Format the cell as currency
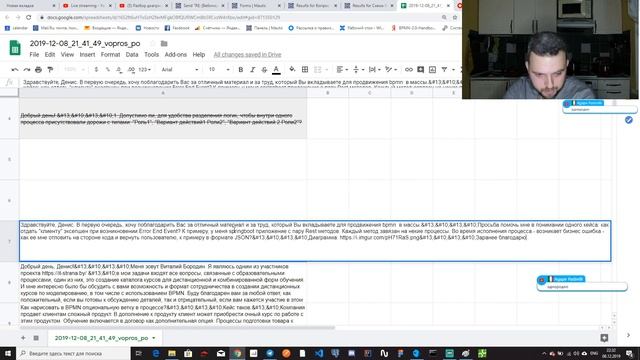 pos(96,70)
